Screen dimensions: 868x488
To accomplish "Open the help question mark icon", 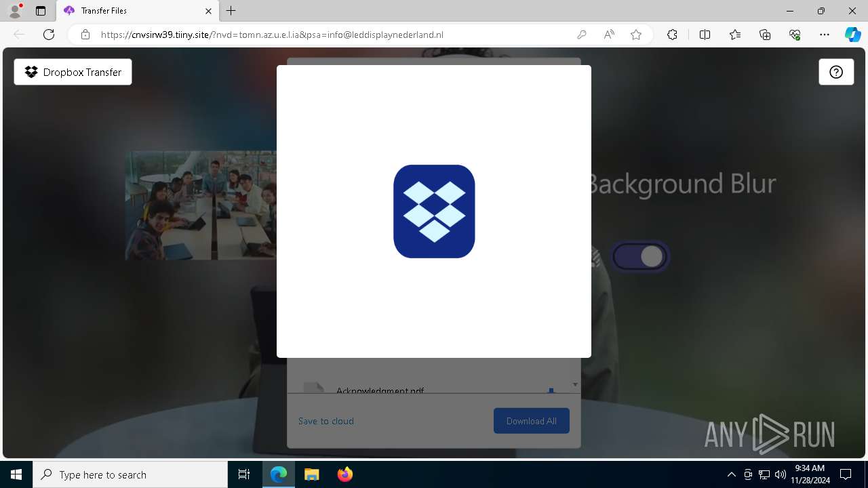I will click(x=836, y=72).
